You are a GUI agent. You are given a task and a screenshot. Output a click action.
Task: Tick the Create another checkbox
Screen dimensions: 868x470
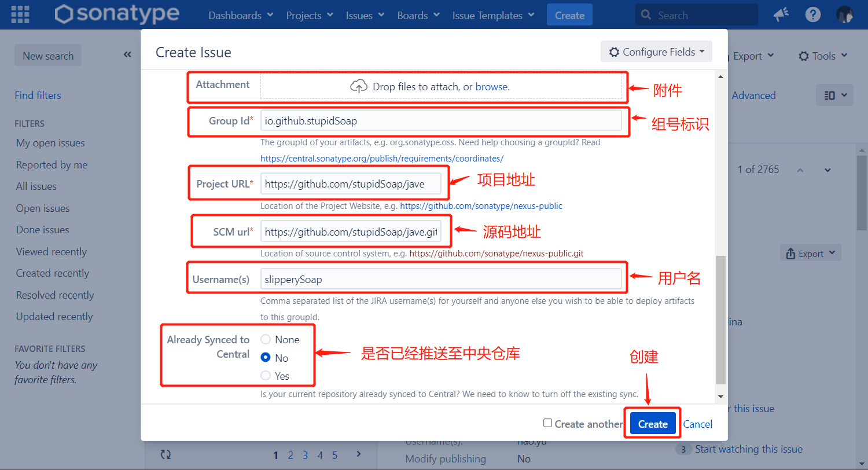pyautogui.click(x=547, y=423)
